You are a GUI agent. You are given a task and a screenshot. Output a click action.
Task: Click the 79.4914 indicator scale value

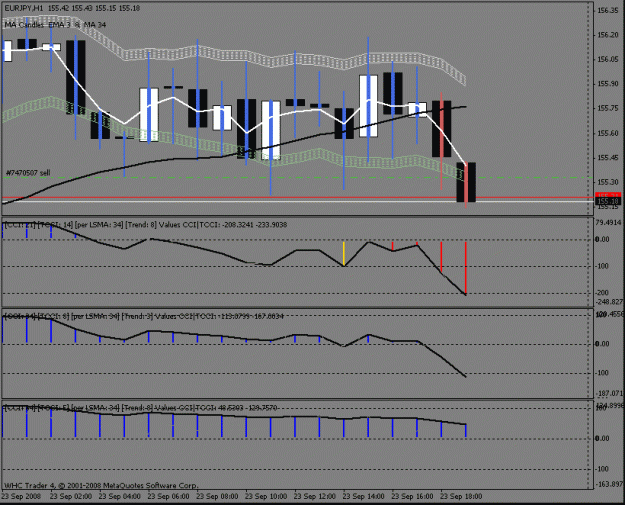pos(608,222)
